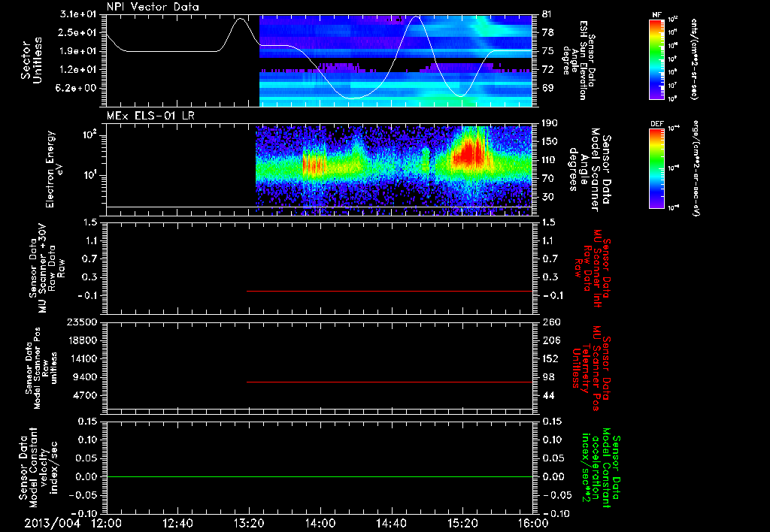
Task: Click the "15:20" time tick label
Action: point(462,524)
